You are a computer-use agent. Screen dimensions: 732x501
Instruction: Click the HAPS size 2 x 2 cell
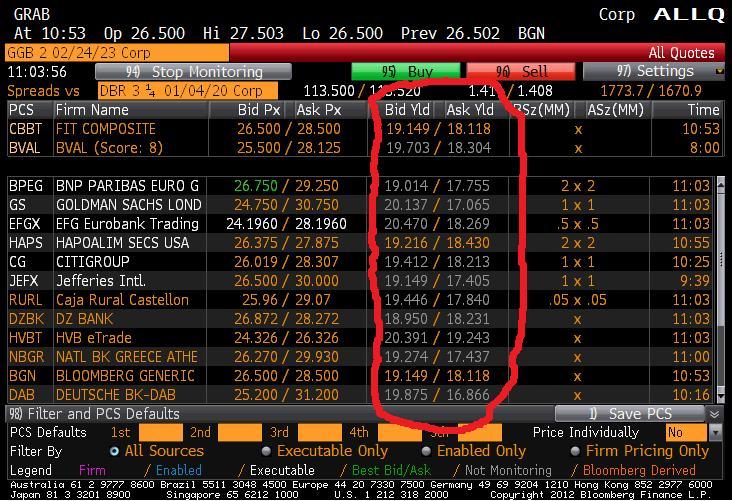tap(577, 243)
